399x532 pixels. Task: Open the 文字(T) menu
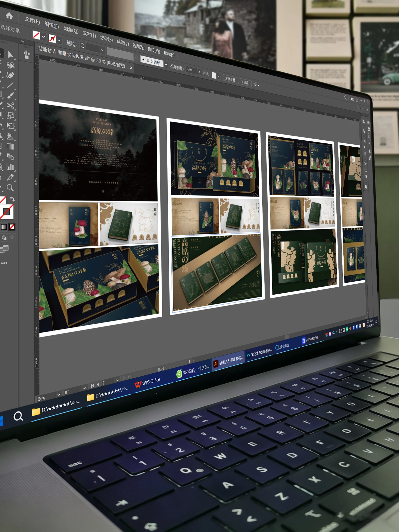click(89, 35)
